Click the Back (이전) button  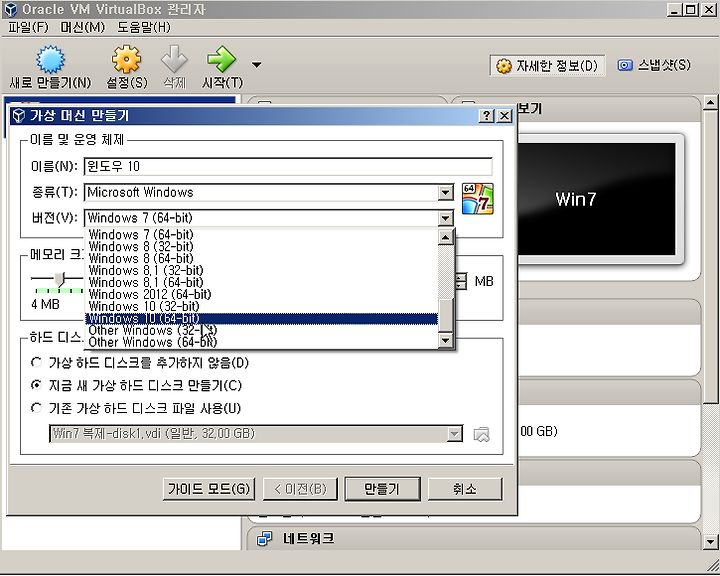(x=300, y=489)
